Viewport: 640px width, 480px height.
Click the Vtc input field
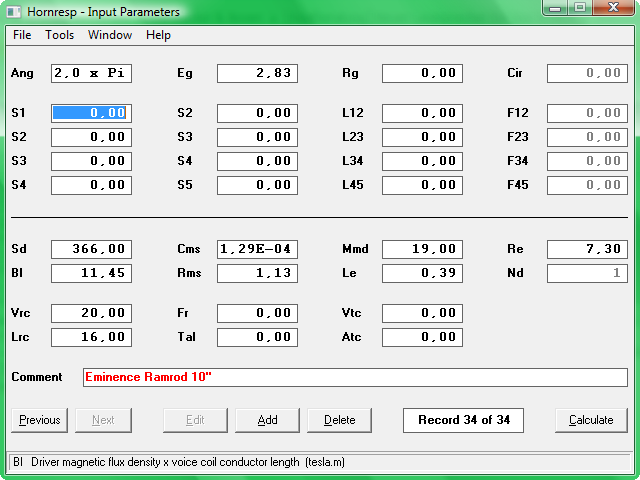422,313
